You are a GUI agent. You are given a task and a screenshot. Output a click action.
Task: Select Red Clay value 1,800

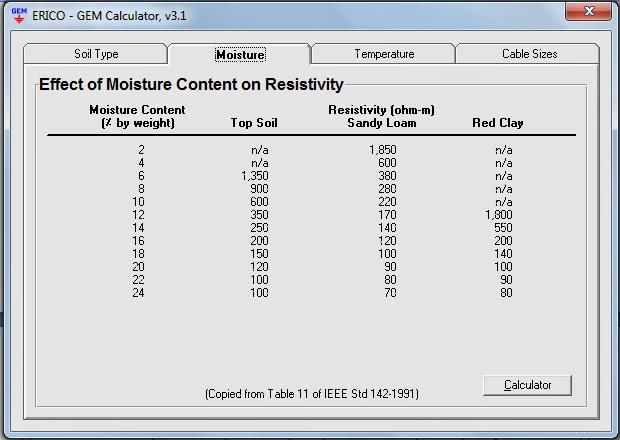tap(499, 215)
